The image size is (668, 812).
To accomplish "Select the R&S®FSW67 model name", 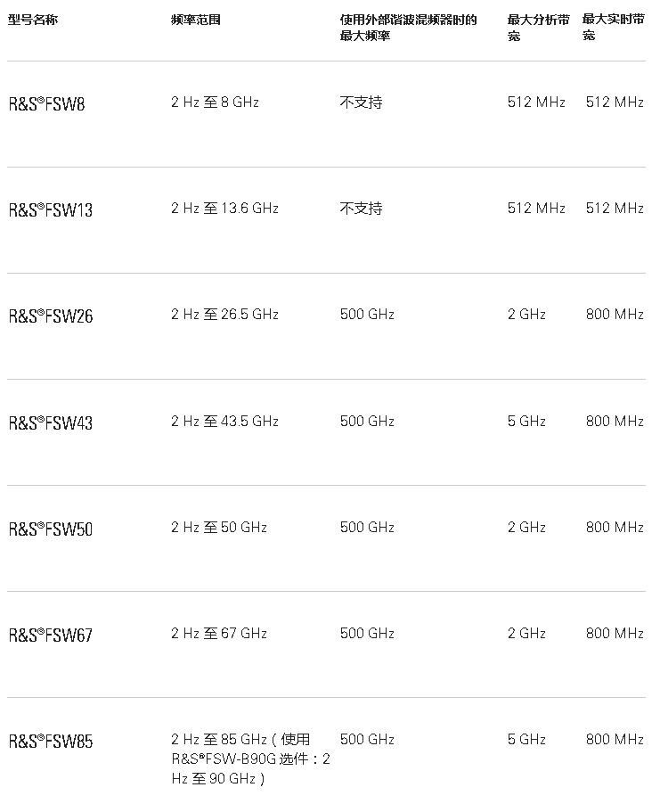I will 51,636.
